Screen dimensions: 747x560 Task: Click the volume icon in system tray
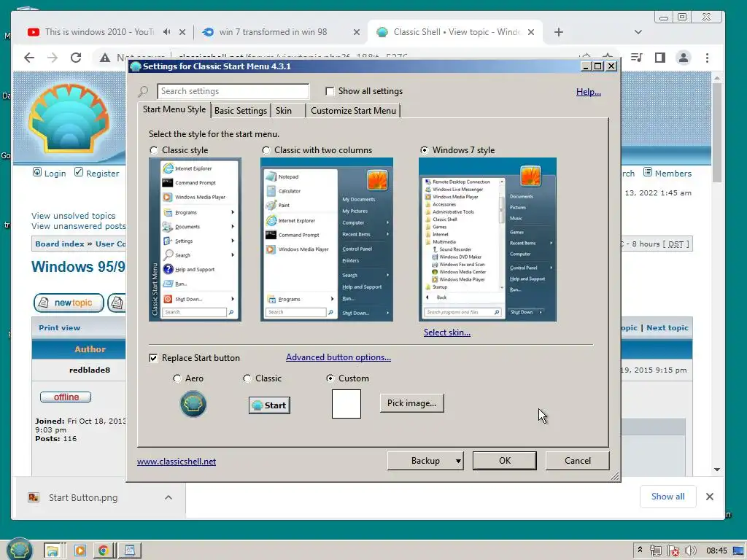tap(690, 551)
